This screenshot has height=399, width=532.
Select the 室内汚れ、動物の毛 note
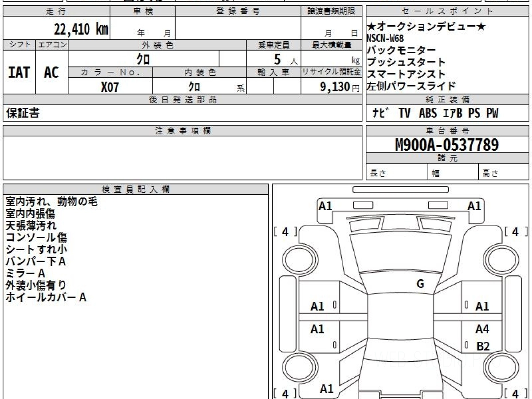(51, 202)
